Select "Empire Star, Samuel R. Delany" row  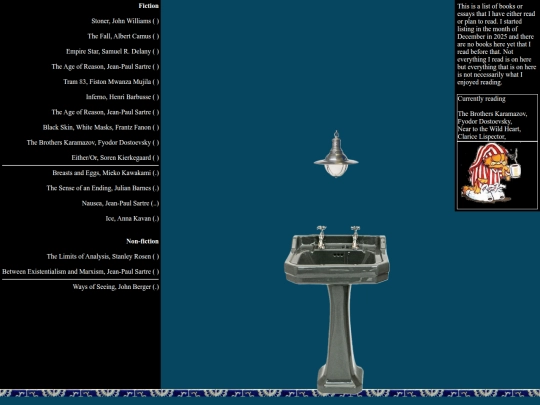113,51
